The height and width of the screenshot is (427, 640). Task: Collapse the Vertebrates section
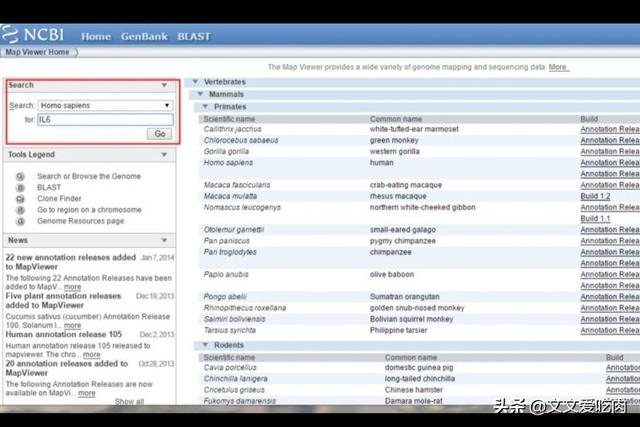click(195, 82)
